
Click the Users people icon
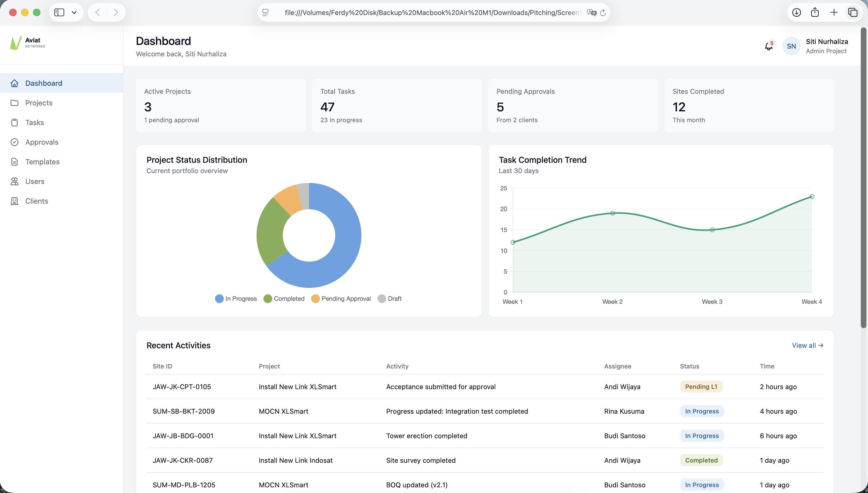tap(14, 181)
